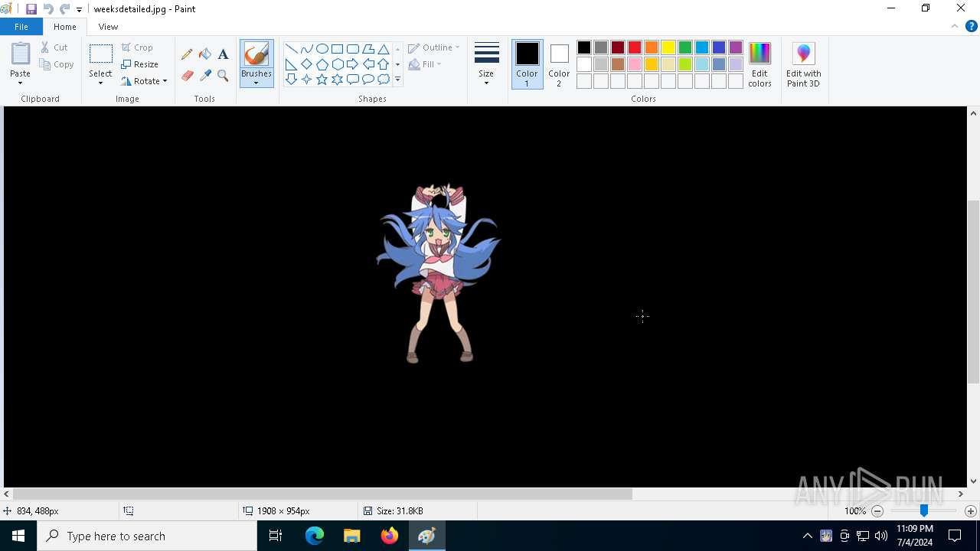The width and height of the screenshot is (980, 551).
Task: Click the Save icon in title bar
Action: click(x=31, y=9)
